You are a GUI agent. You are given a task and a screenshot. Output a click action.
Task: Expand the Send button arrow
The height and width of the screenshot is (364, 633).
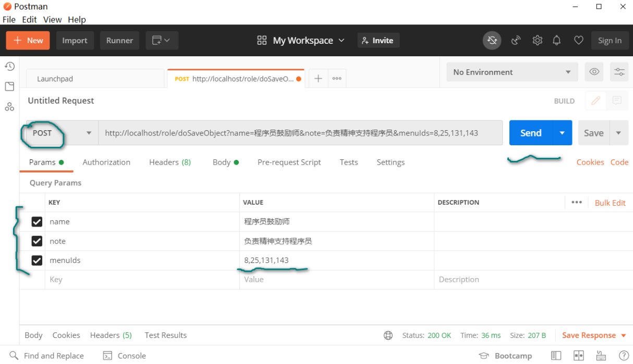click(562, 133)
